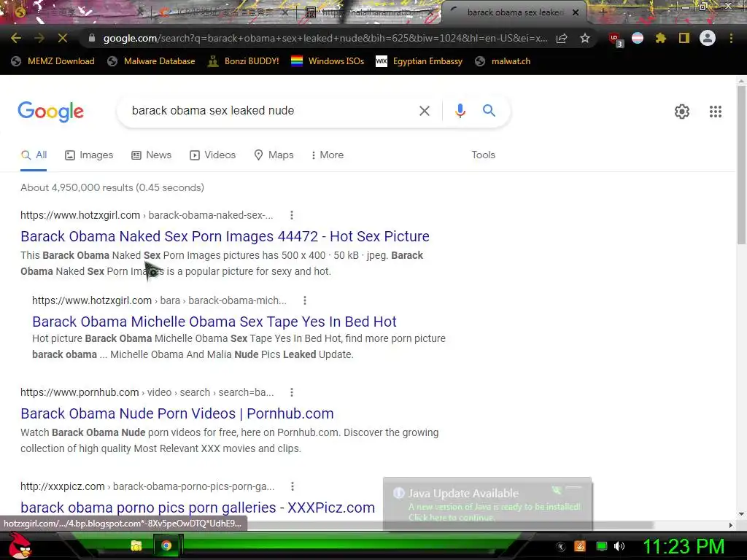Switch to the Images results tab
Viewport: 747px width, 560px height.
[89, 155]
